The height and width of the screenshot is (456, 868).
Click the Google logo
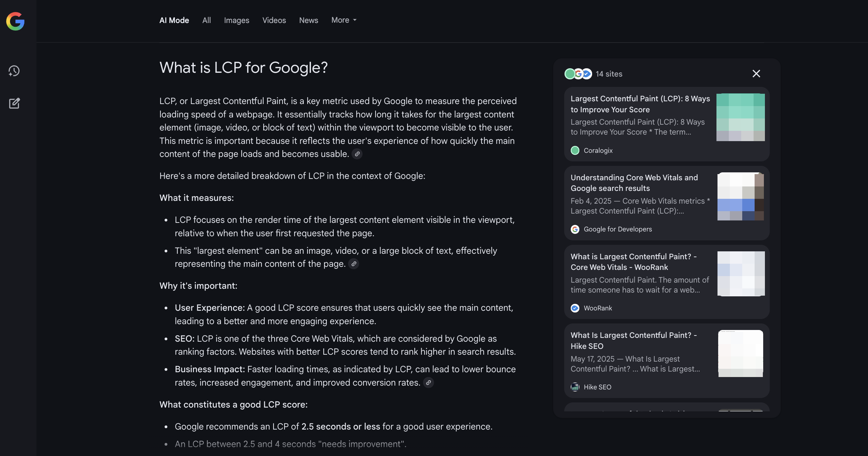[x=15, y=21]
